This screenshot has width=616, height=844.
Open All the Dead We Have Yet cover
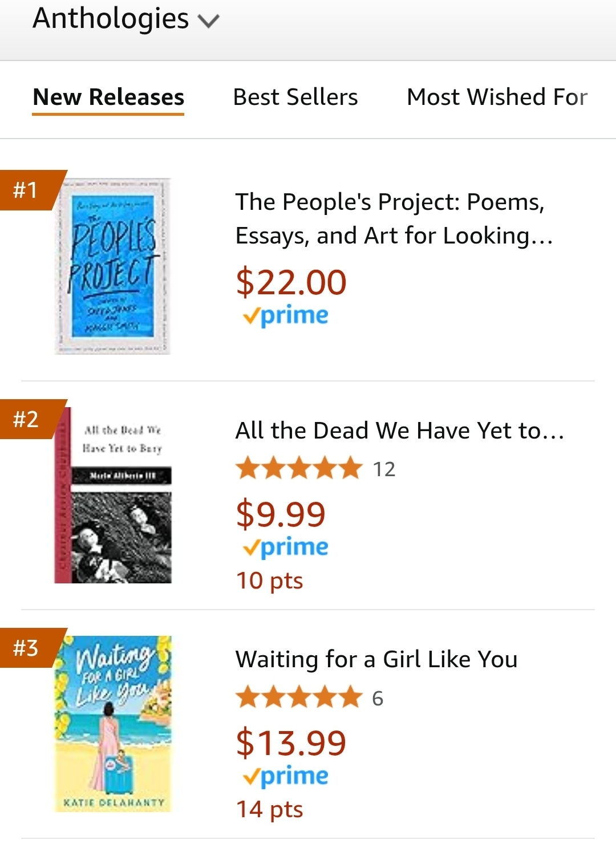113,495
